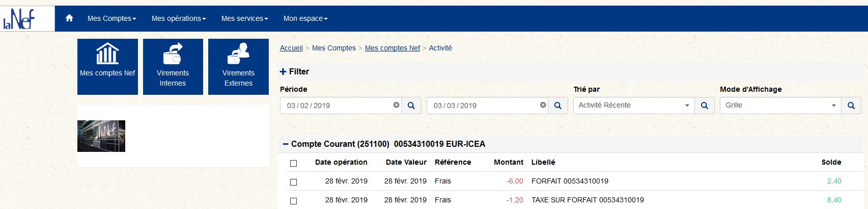
Task: Open Mes opérations menu
Action: [179, 18]
